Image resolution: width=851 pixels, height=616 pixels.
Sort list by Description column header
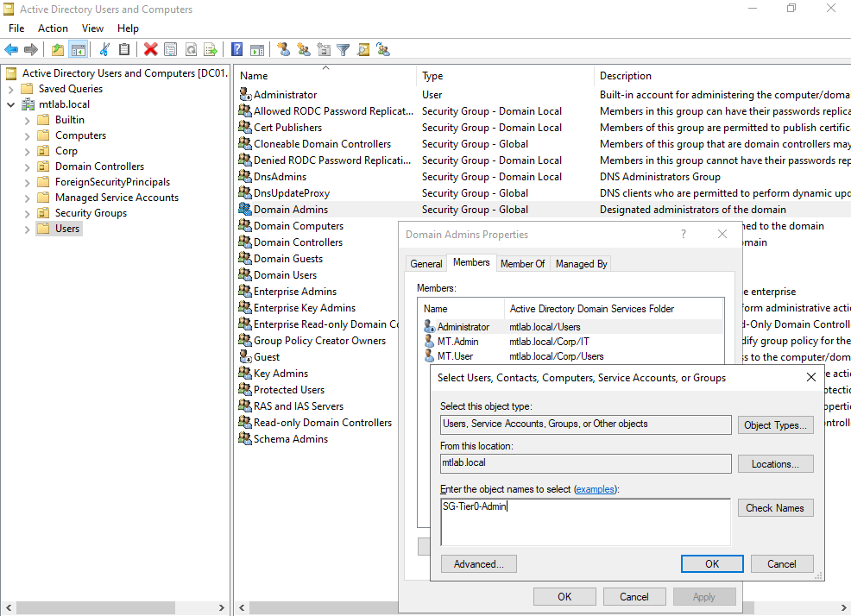(x=722, y=76)
